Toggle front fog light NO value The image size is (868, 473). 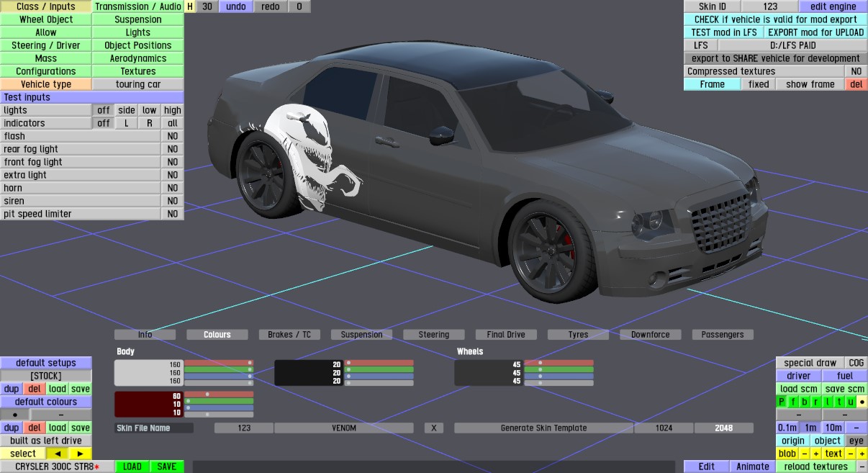pos(173,162)
